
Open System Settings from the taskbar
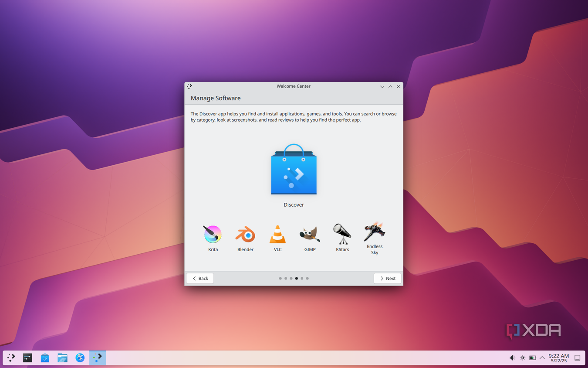click(x=27, y=358)
